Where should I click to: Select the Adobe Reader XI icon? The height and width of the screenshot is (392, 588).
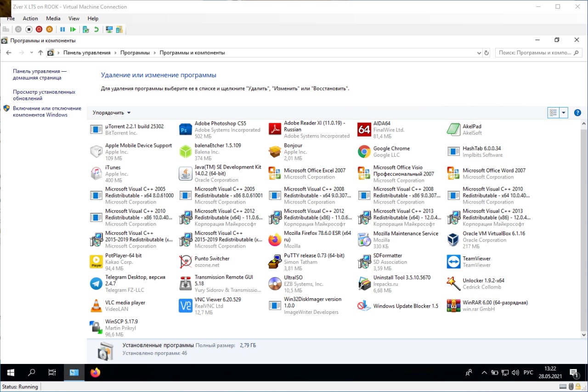pos(275,130)
